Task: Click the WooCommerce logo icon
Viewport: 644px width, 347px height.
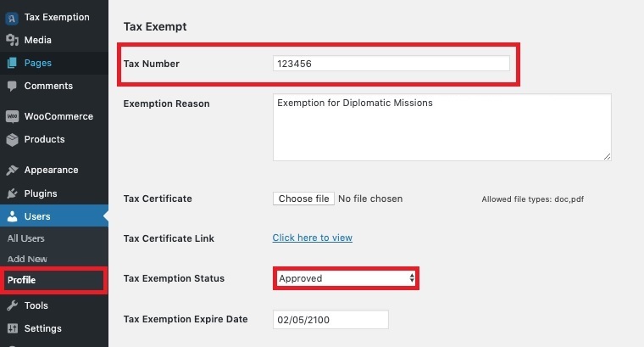Action: coord(13,116)
